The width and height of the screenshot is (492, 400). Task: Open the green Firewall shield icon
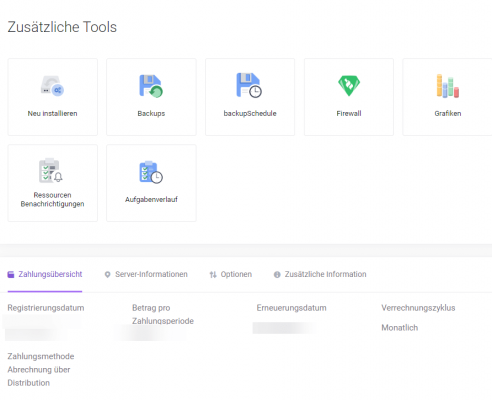pos(349,86)
